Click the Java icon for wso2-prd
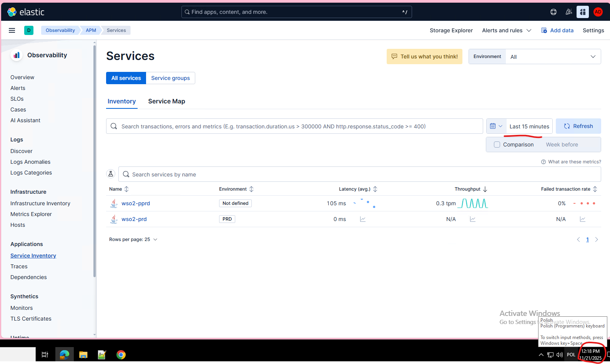Viewport: 610px width, 364px height. [114, 219]
